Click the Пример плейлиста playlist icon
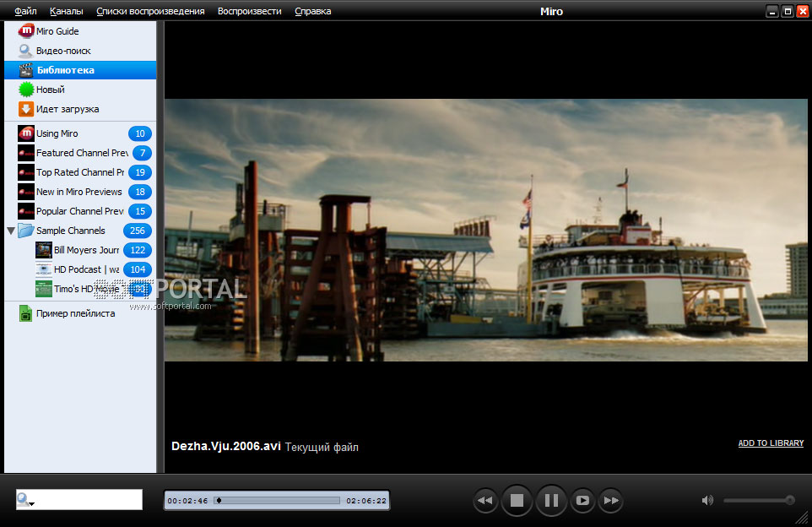Image resolution: width=812 pixels, height=527 pixels. (26, 313)
